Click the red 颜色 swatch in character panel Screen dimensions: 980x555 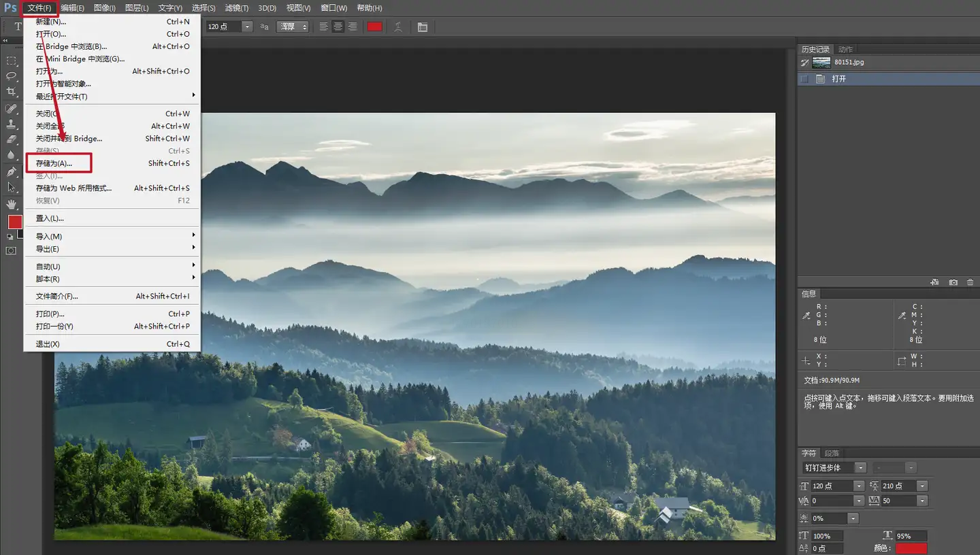pos(911,548)
